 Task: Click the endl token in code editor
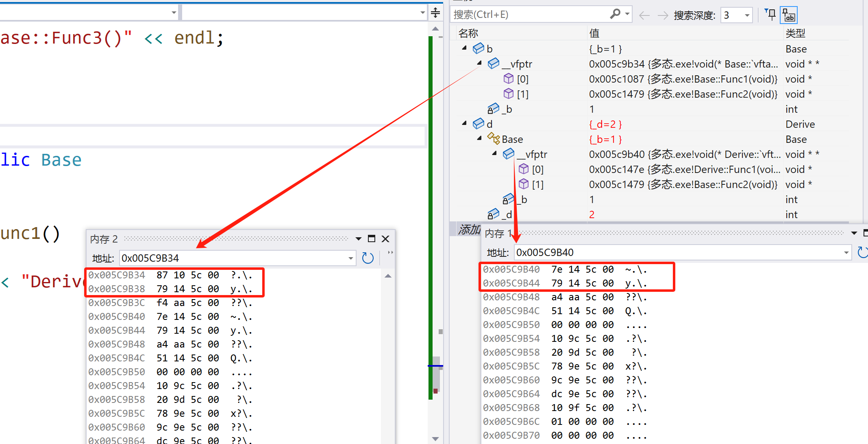click(x=194, y=38)
